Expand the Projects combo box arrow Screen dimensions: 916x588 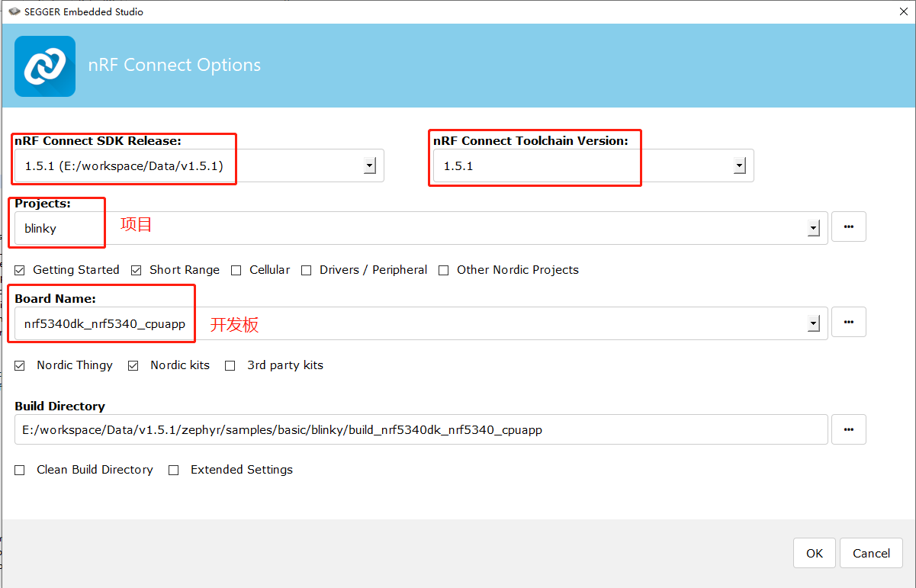click(x=814, y=228)
